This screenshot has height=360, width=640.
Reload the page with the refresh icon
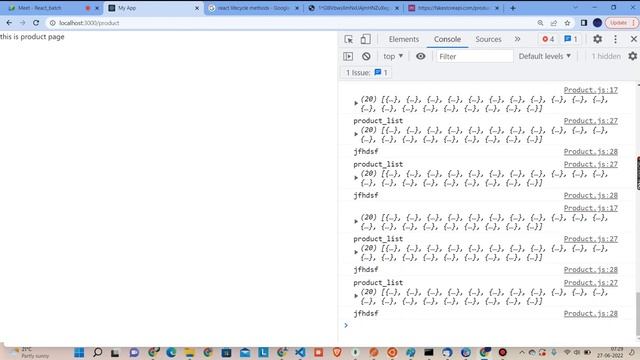(36, 23)
